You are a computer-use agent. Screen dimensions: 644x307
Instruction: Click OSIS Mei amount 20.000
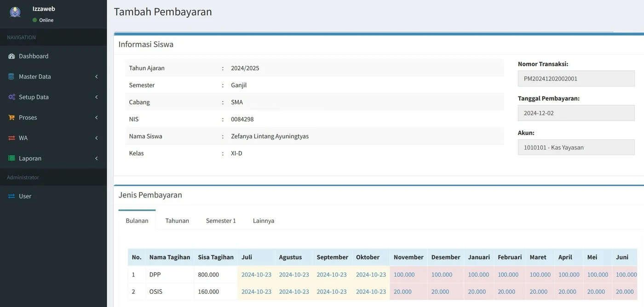click(596, 292)
